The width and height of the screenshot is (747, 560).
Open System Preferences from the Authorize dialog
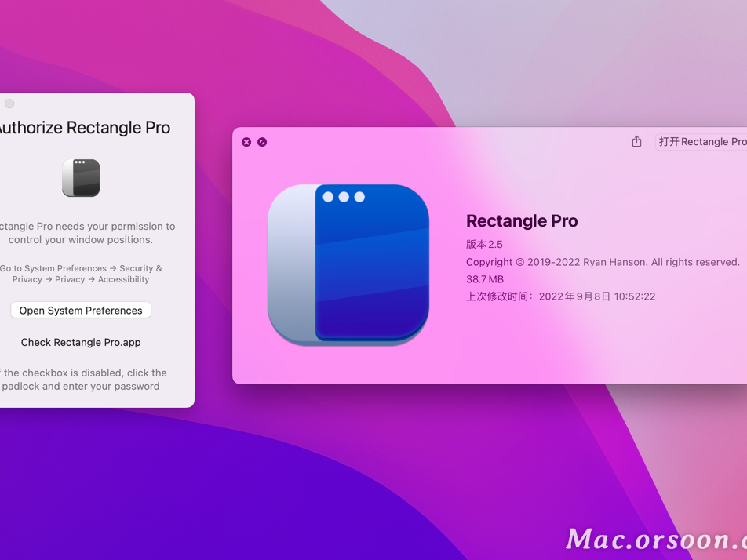[x=81, y=310]
